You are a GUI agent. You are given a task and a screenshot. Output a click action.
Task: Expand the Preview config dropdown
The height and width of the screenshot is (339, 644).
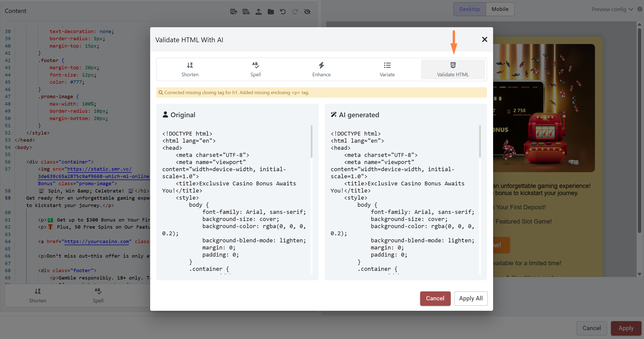coord(612,9)
